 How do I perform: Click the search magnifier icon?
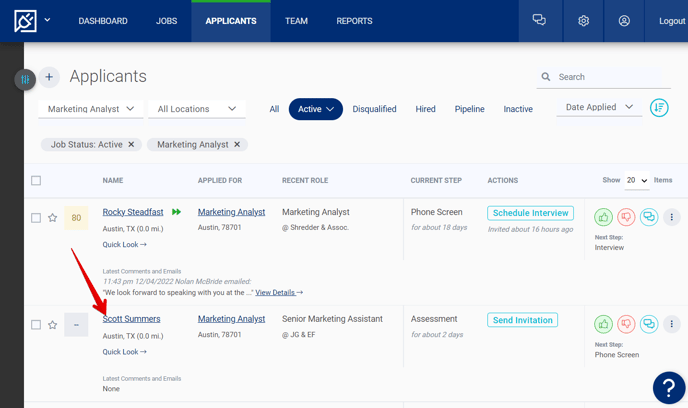click(545, 77)
